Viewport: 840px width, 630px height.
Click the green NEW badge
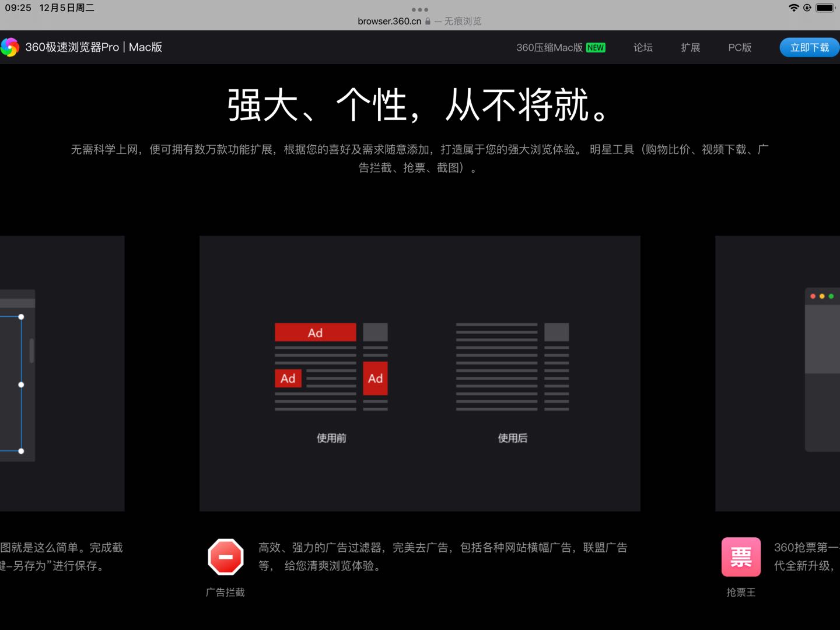click(x=596, y=48)
